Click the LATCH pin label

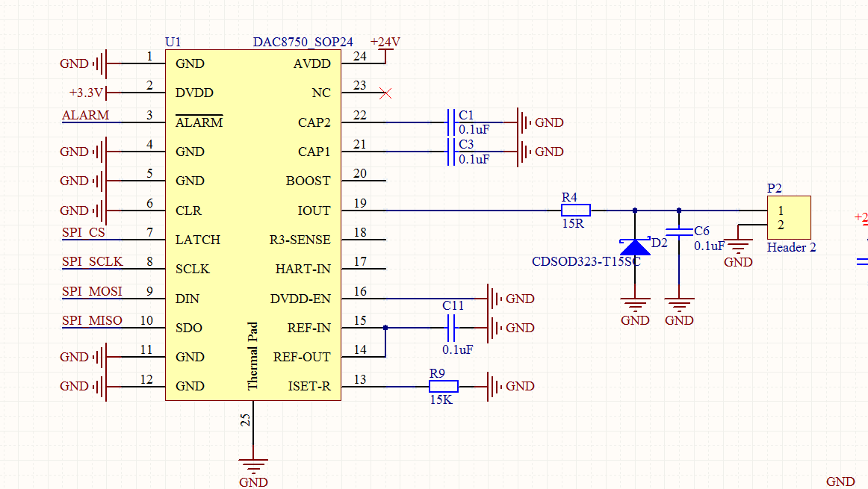pos(198,240)
